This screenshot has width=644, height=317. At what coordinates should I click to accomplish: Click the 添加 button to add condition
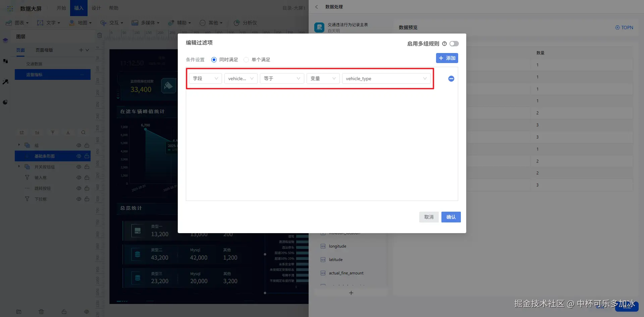pyautogui.click(x=447, y=58)
